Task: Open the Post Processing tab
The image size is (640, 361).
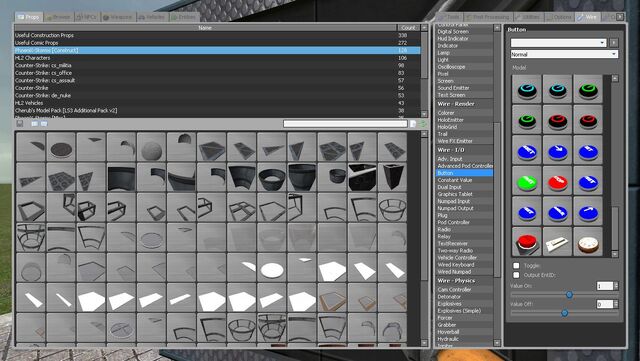Action: [487, 17]
